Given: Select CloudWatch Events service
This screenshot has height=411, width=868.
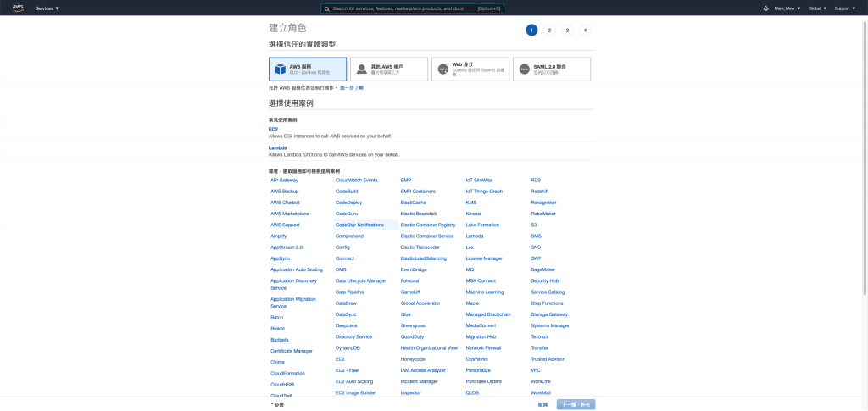Looking at the screenshot, I should point(357,181).
